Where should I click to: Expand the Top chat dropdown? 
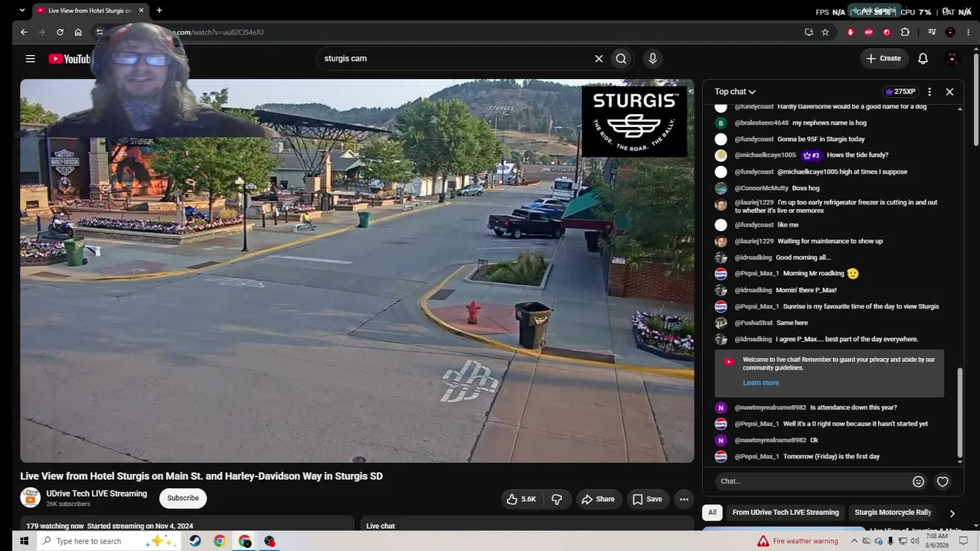coord(735,92)
